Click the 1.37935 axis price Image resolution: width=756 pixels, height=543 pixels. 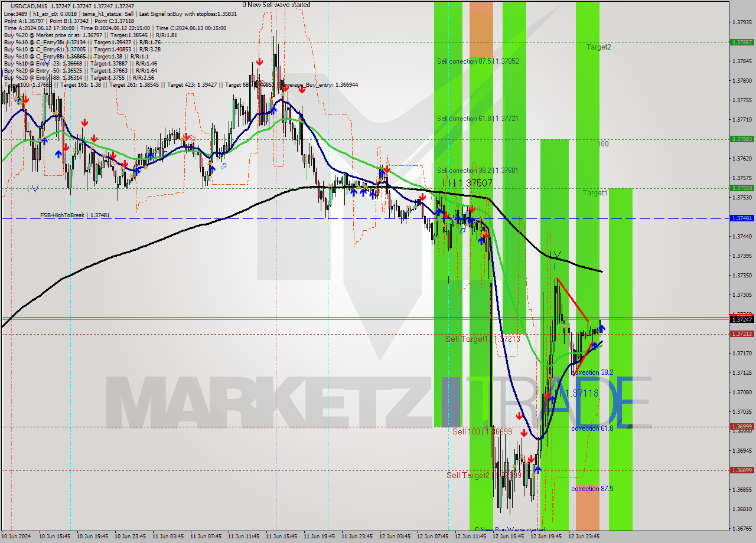tap(741, 22)
